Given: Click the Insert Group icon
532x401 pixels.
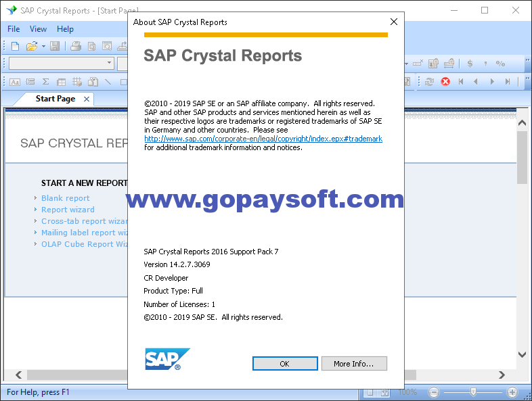Looking at the screenshot, I should tap(30, 82).
